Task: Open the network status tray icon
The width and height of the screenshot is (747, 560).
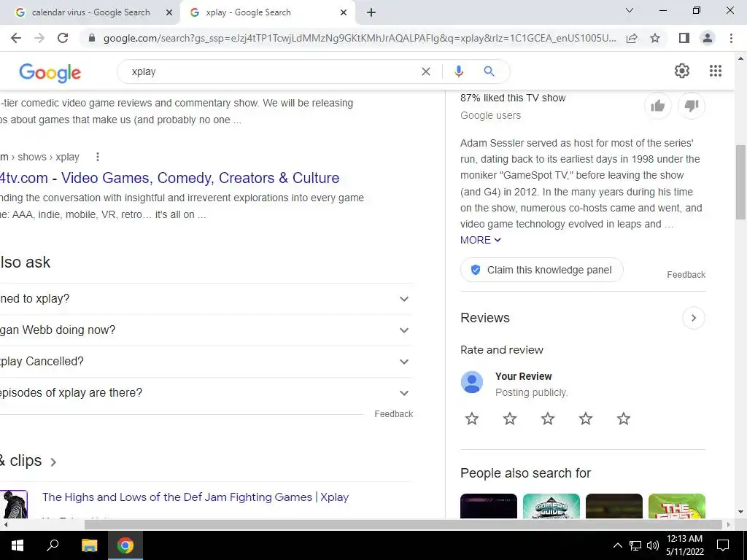Action: pyautogui.click(x=635, y=545)
